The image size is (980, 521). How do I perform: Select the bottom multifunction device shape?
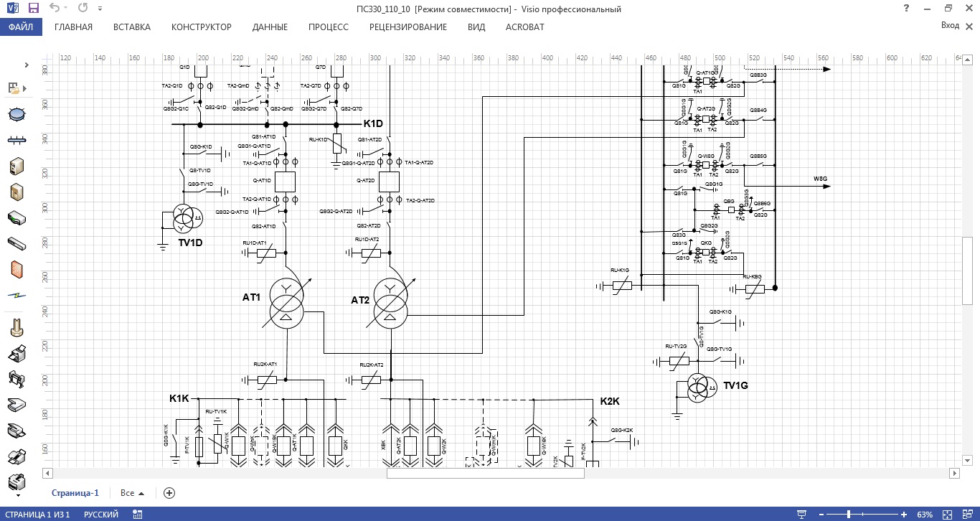click(17, 481)
